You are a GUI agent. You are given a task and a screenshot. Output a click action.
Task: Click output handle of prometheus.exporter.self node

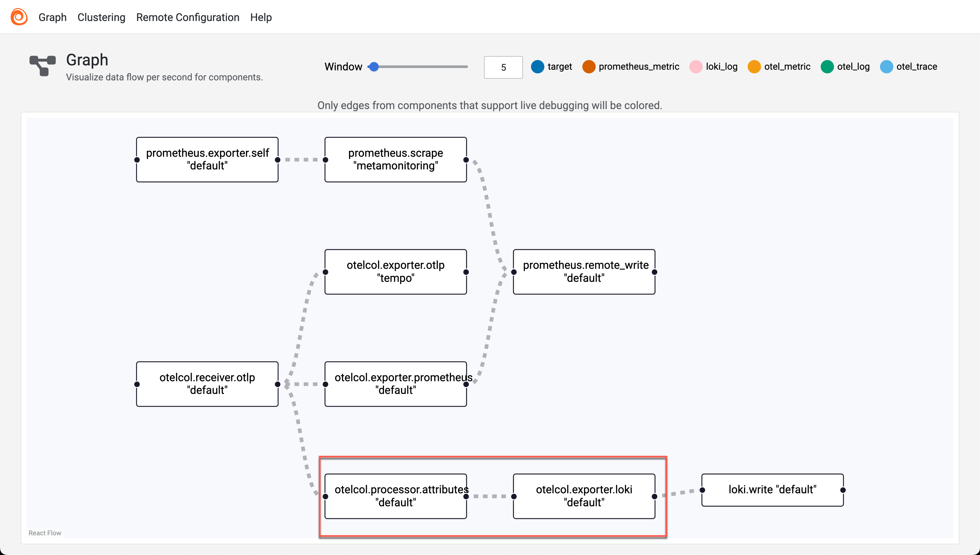(278, 160)
